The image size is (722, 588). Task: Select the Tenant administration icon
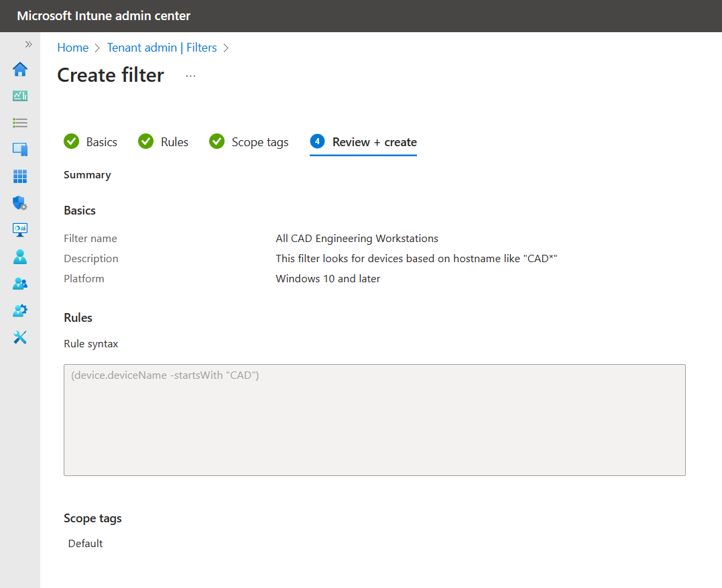(19, 310)
